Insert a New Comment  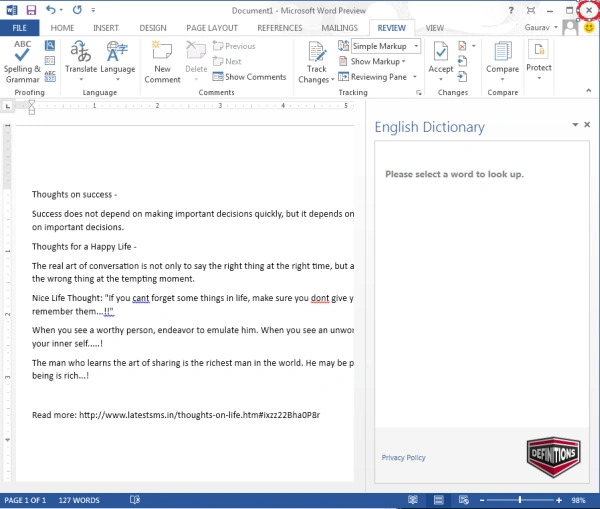[162, 61]
